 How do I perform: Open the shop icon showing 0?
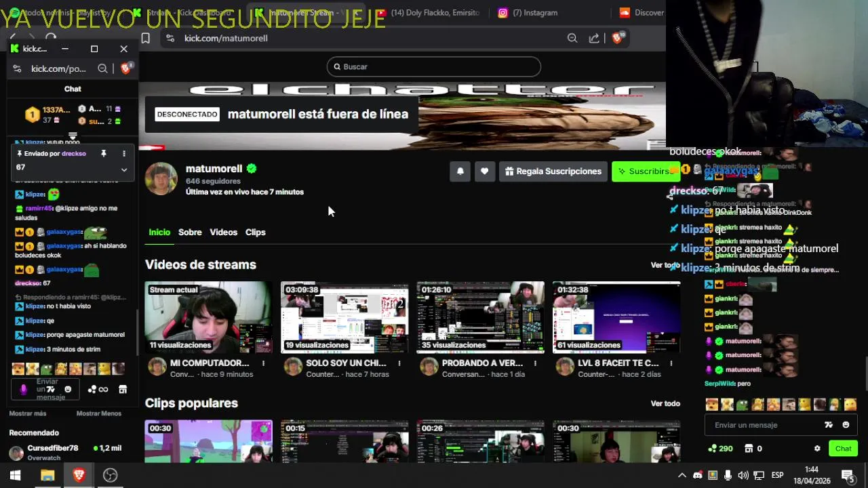tap(749, 449)
